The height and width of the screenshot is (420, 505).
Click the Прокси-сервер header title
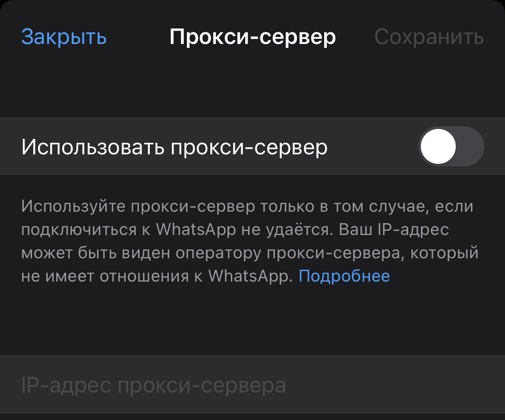point(252,37)
